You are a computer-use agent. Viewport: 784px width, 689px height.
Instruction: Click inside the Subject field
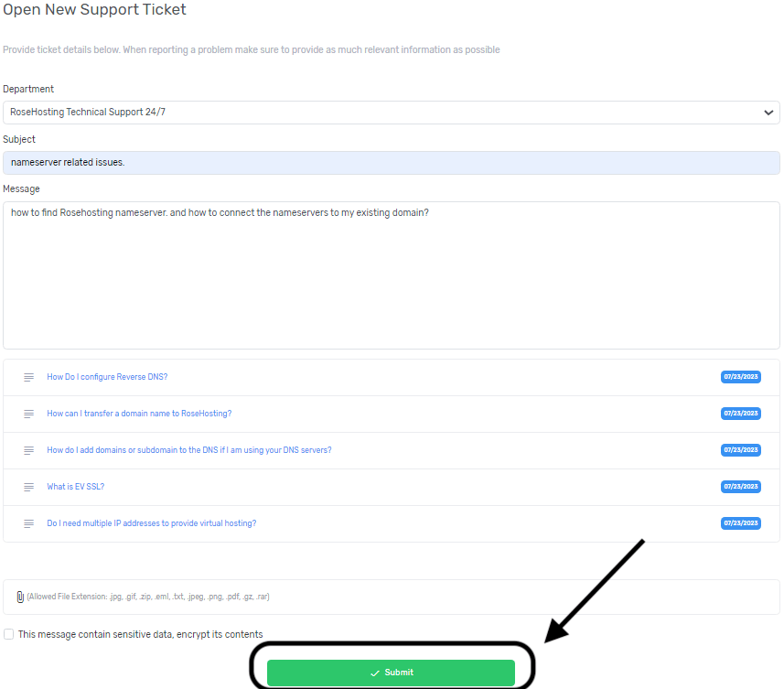[x=392, y=162]
